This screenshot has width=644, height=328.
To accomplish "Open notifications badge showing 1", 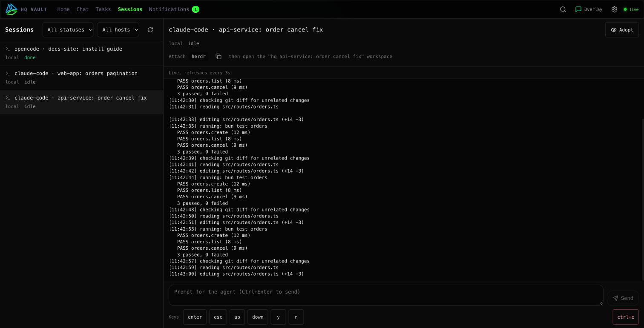I will pos(195,9).
